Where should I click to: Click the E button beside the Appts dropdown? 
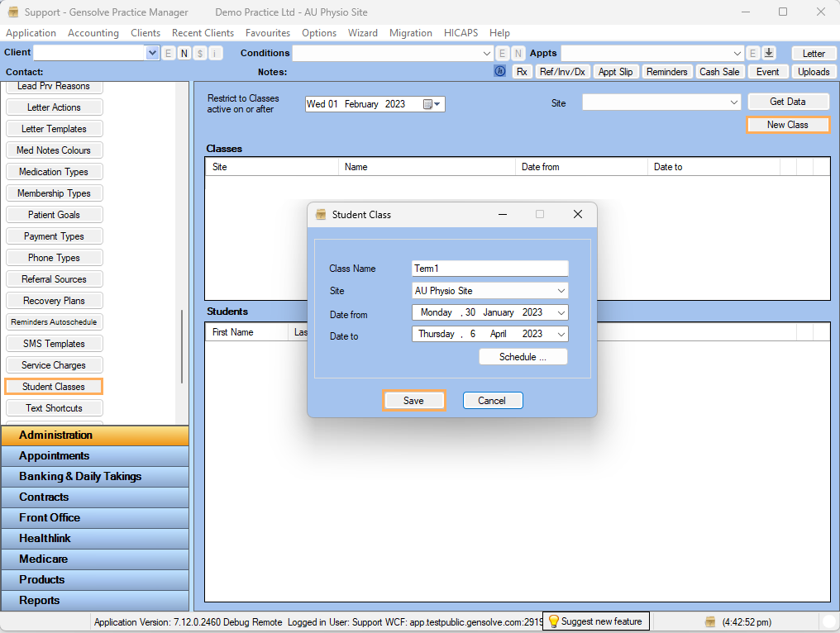click(x=752, y=53)
